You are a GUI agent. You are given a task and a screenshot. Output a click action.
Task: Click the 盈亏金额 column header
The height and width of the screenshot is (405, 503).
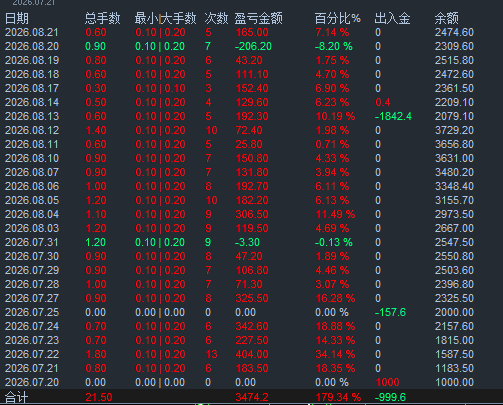pyautogui.click(x=259, y=18)
